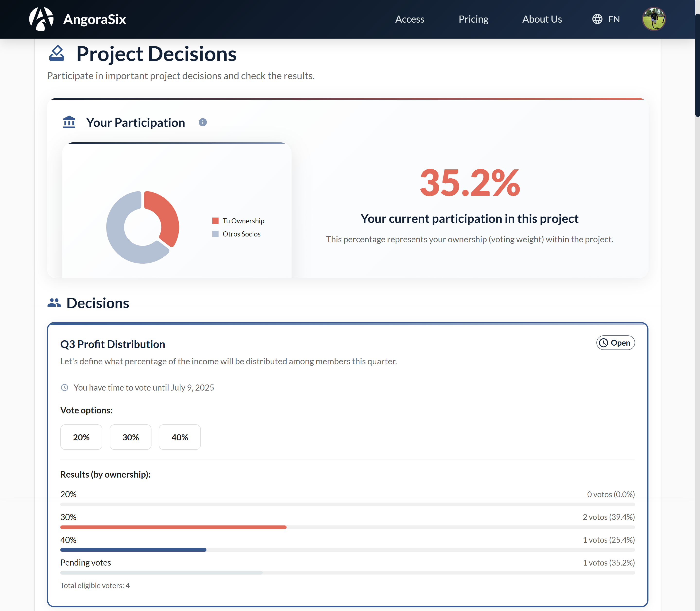Vote for the 20% option
Viewport: 700px width, 611px height.
[81, 437]
